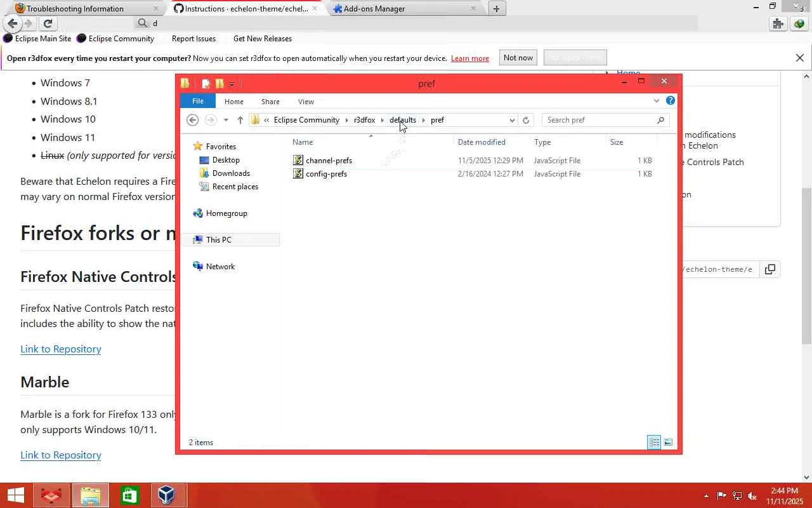Click the green globe toolbar icon in browser

tap(799, 24)
